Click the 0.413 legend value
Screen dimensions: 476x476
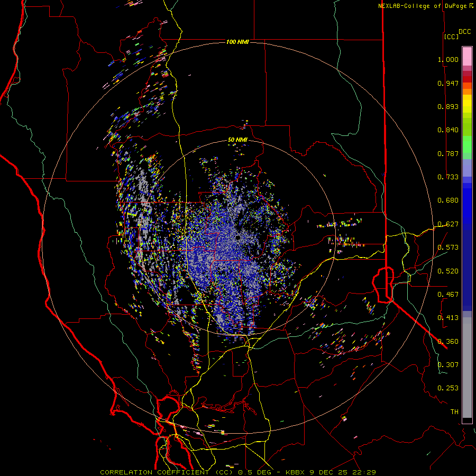click(448, 318)
